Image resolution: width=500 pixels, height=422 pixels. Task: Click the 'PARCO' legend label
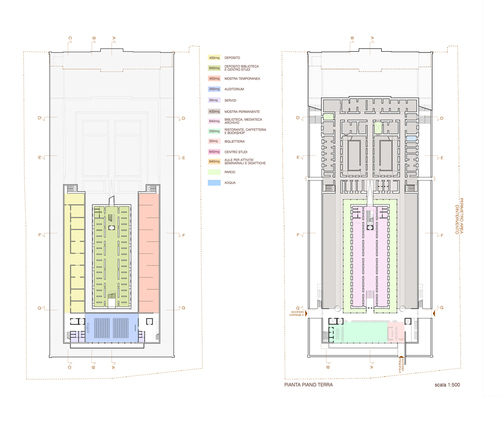230,172
